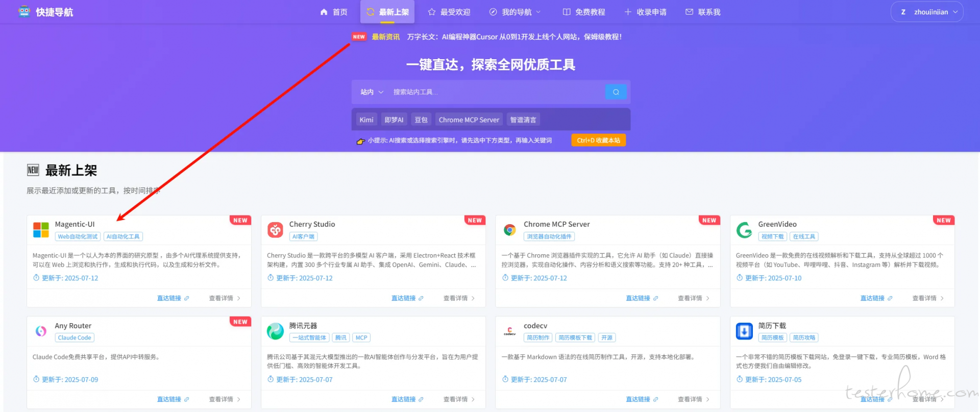The image size is (980, 412).
Task: Open the 联系我 nav item
Action: 703,12
